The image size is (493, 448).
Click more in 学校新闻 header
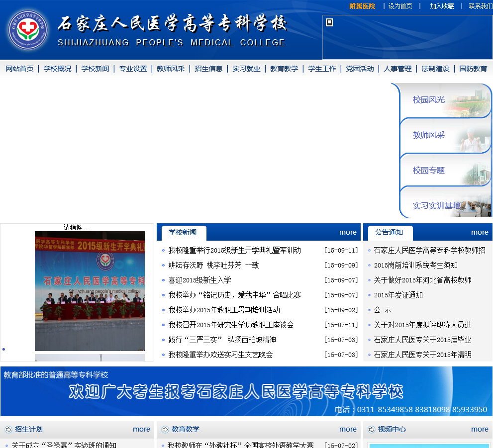(348, 233)
